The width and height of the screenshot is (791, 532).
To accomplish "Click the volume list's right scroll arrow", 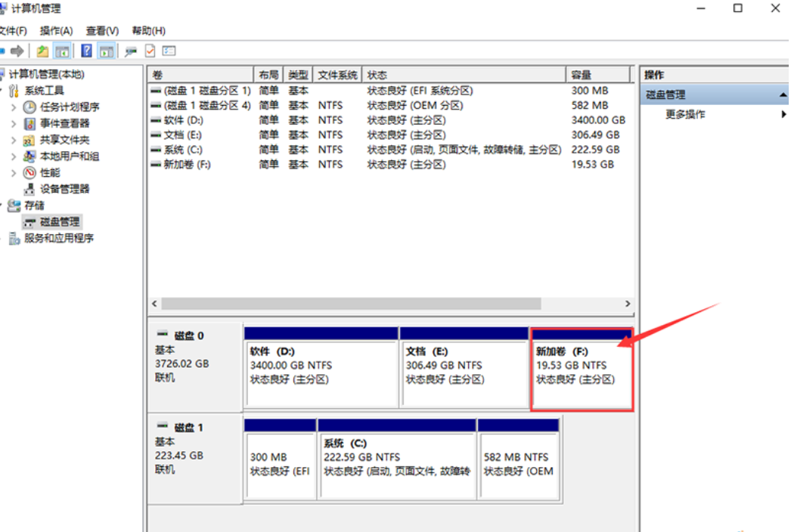I will 628,304.
